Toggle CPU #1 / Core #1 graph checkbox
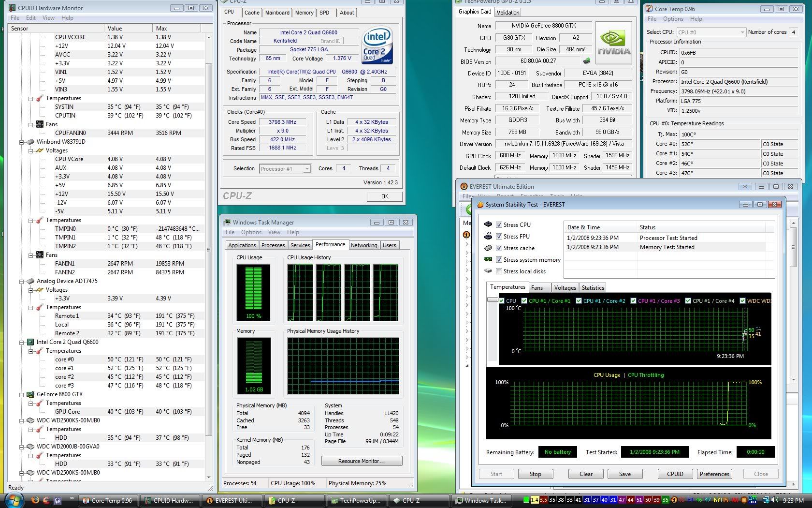This screenshot has height=508, width=812. coord(524,301)
